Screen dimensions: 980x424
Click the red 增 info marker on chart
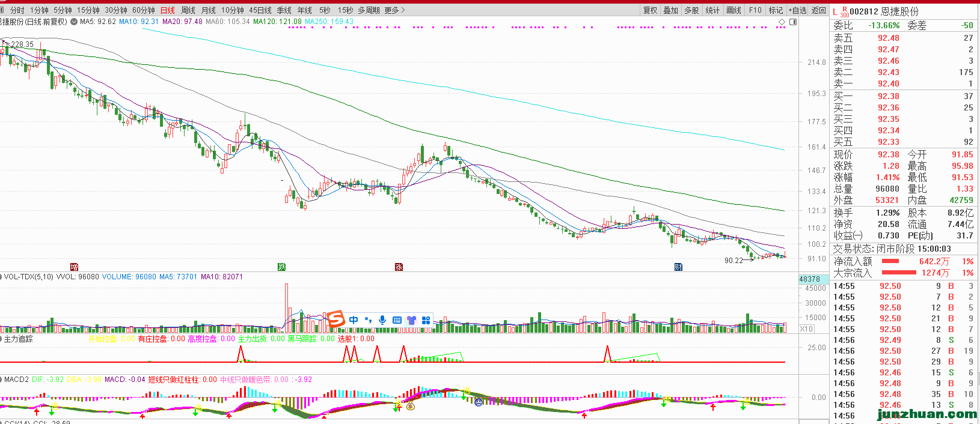pyautogui.click(x=75, y=267)
